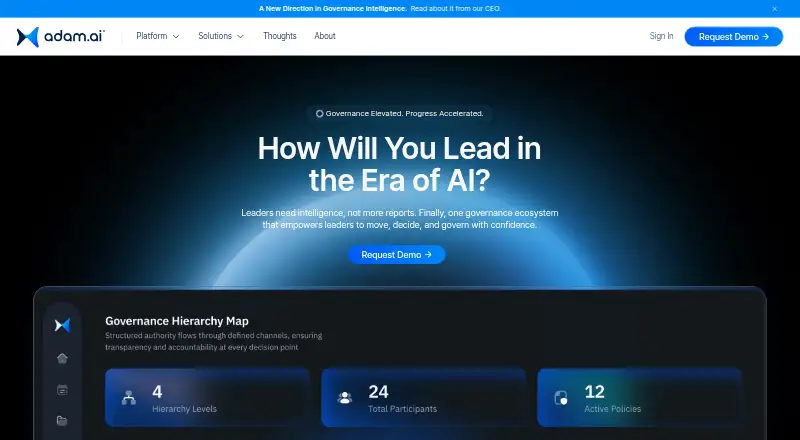Viewport: 800px width, 440px height.
Task: Click 'A New Direction in Governance Intelligence' text
Action: tap(333, 9)
